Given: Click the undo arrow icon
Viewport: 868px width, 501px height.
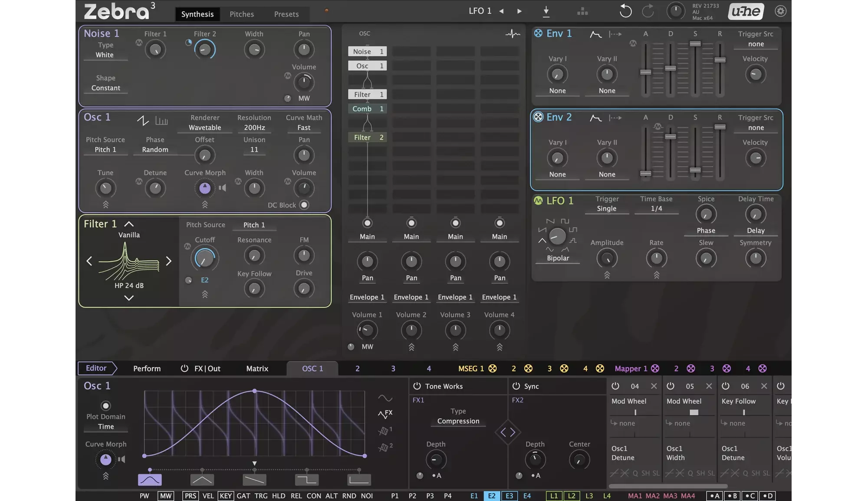Looking at the screenshot, I should coord(625,11).
